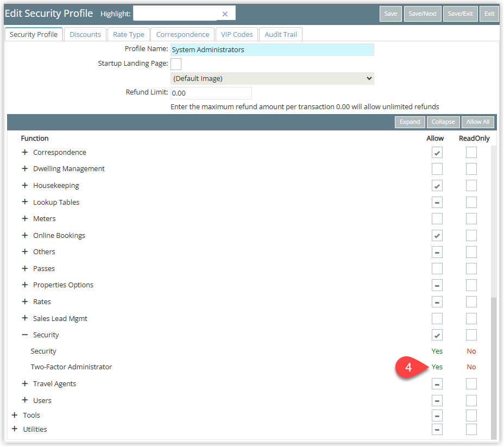This screenshot has height=447, width=504.
Task: Expand the Passes function row
Action: point(25,269)
